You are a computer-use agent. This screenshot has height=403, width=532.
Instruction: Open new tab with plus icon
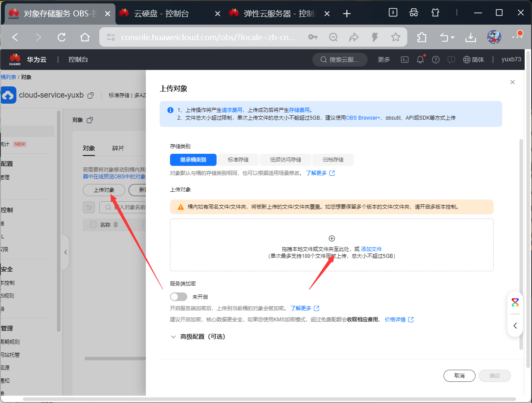coord(347,14)
